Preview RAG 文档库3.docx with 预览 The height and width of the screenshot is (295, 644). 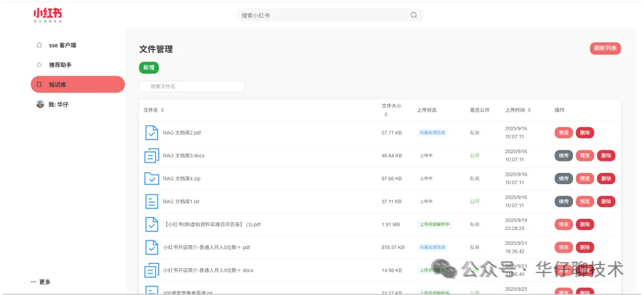585,156
